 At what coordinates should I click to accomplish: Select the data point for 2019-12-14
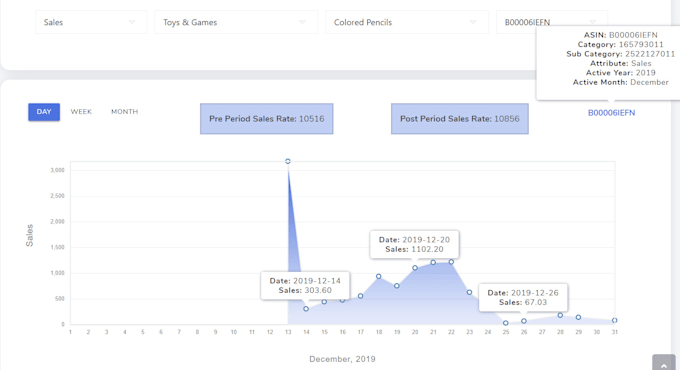306,309
